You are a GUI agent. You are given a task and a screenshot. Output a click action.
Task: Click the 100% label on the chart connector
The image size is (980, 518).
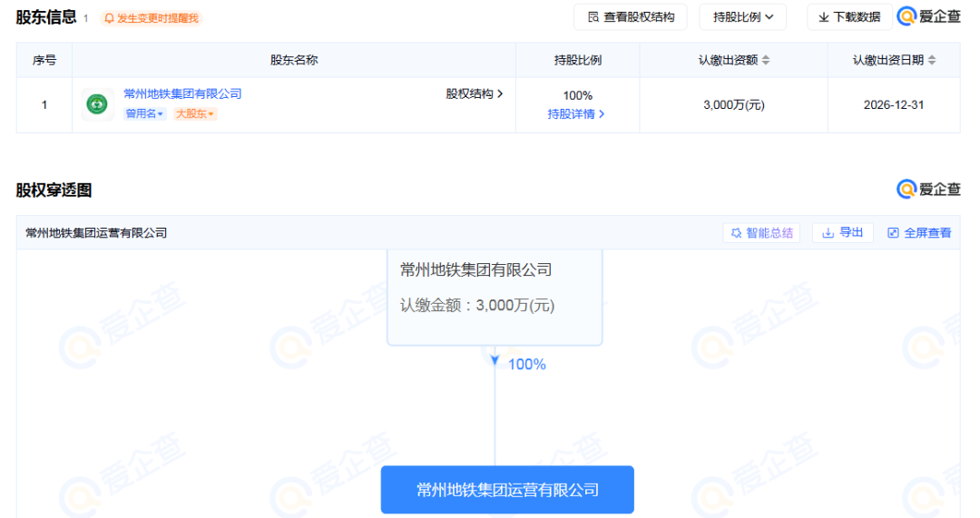coord(527,365)
